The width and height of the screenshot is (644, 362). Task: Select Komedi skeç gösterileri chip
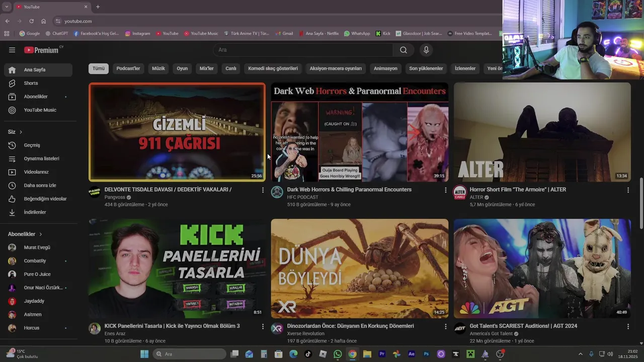(x=273, y=68)
